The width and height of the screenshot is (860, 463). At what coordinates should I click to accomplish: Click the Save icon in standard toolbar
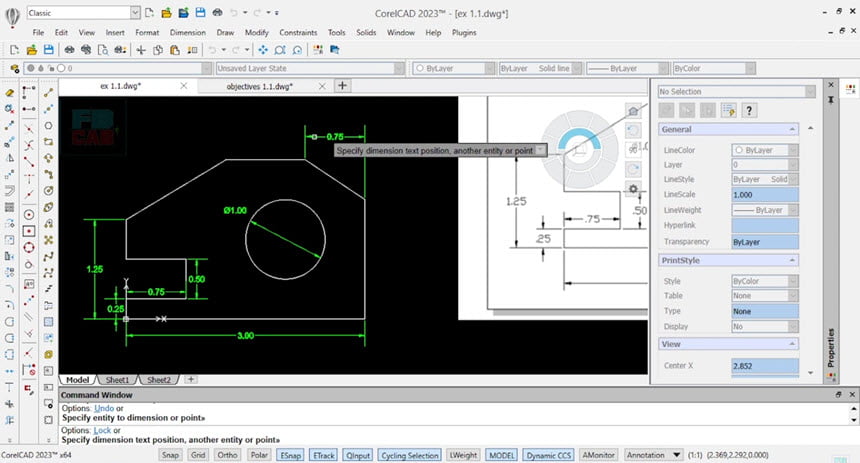(x=49, y=50)
